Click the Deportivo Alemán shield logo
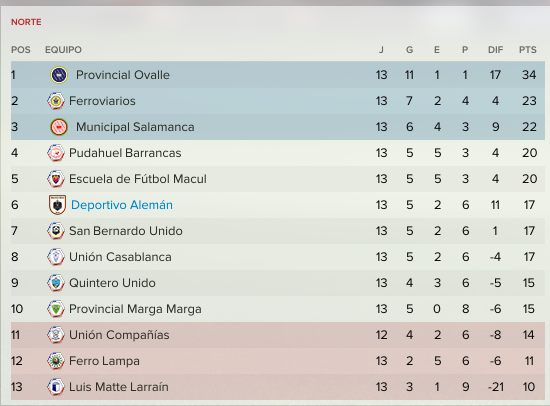The height and width of the screenshot is (406, 550). pyautogui.click(x=58, y=205)
